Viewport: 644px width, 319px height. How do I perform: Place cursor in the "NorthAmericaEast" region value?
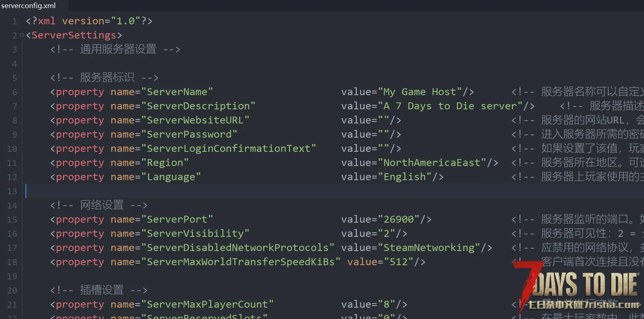[432, 163]
